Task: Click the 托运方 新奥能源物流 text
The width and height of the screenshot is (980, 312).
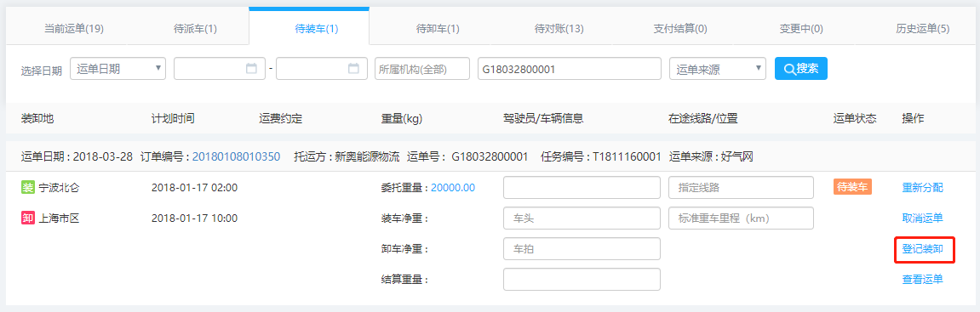Action: point(347,156)
